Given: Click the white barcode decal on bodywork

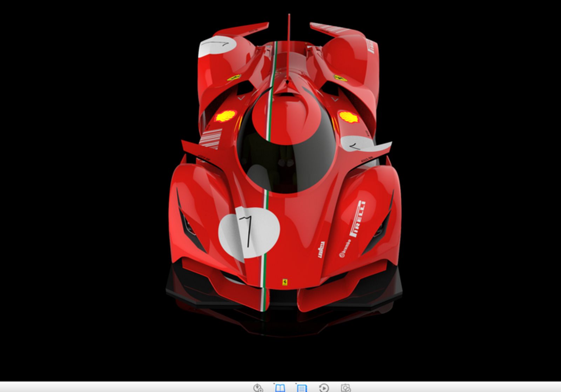Looking at the screenshot, I should pyautogui.click(x=211, y=139).
